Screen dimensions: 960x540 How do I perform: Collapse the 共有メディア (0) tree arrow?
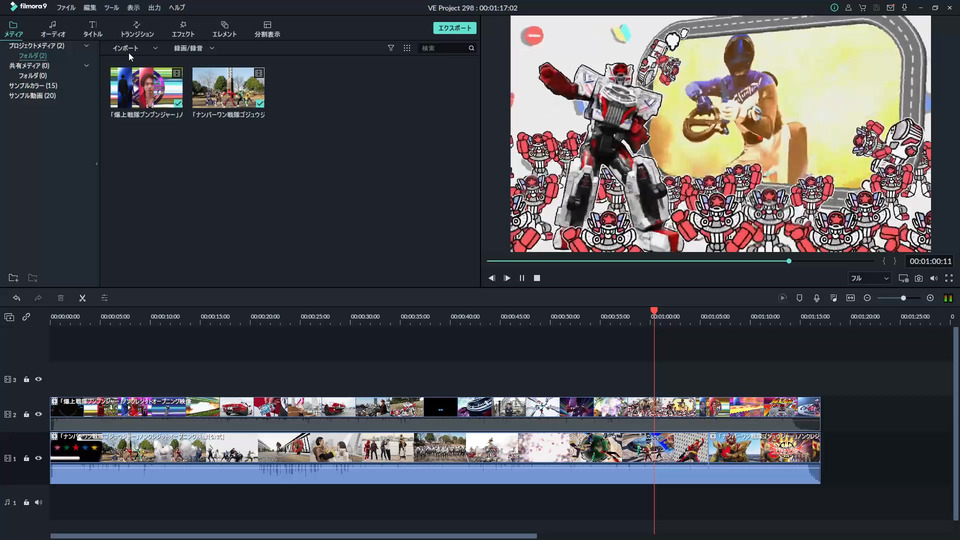tap(86, 66)
